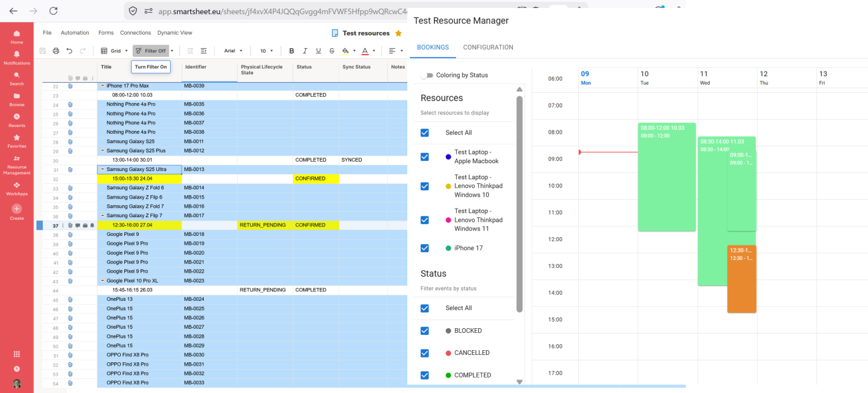This screenshot has height=393, width=868.
Task: Open WorkApps in the sidebar
Action: coord(17,188)
